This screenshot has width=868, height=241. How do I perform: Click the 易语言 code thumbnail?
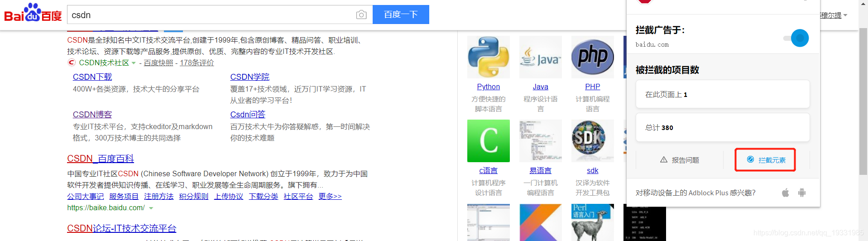pos(541,141)
